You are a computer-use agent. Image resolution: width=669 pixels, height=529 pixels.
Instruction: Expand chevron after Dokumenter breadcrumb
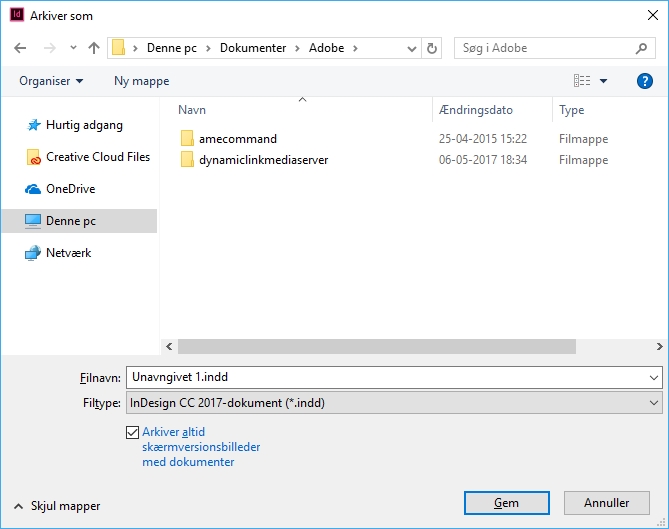pos(297,48)
